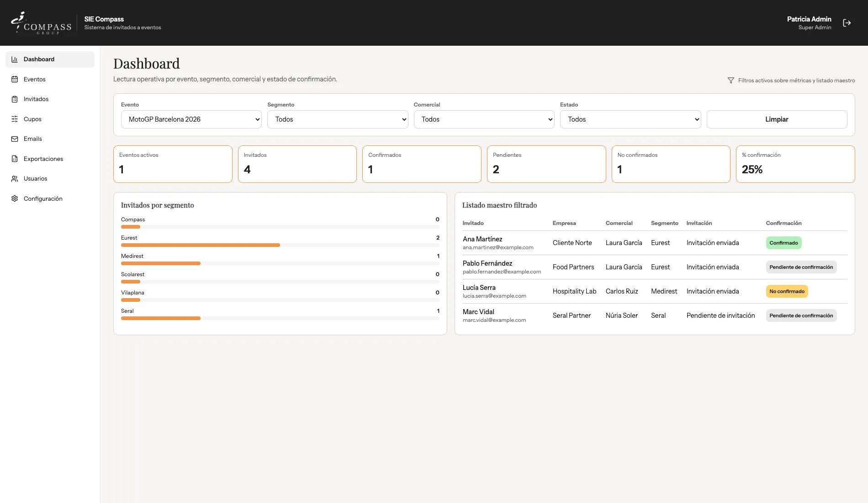This screenshot has width=868, height=503.
Task: Click the Pendientes metric card
Action: click(546, 164)
